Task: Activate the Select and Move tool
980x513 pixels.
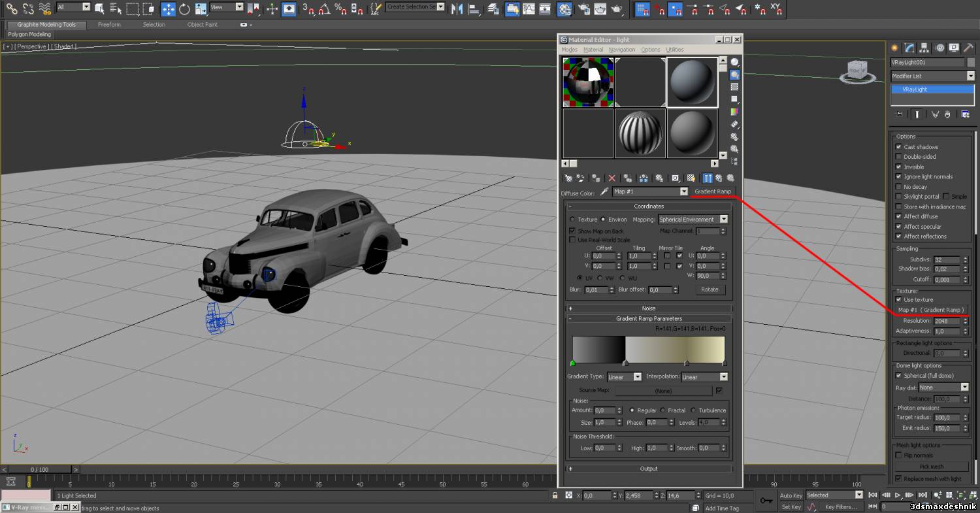Action: (168, 8)
